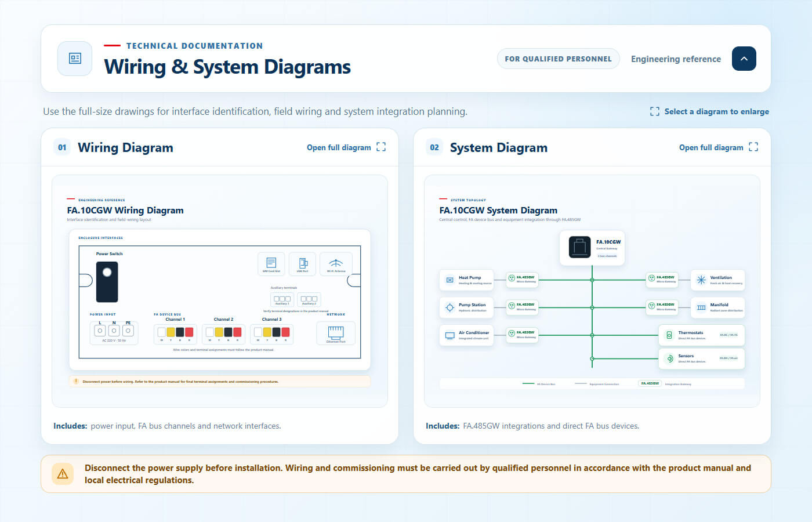
Task: Click the 'FA.10CGW System Diagram' title in the preview
Action: pyautogui.click(x=498, y=210)
